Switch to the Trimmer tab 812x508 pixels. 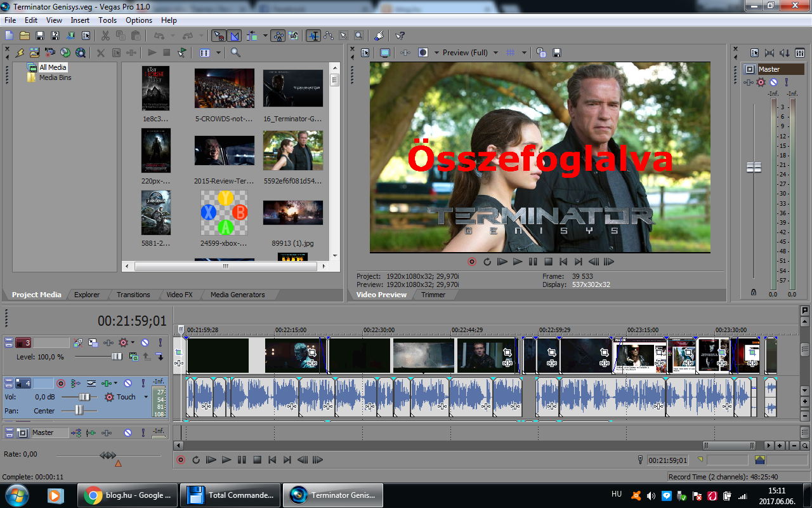[433, 295]
